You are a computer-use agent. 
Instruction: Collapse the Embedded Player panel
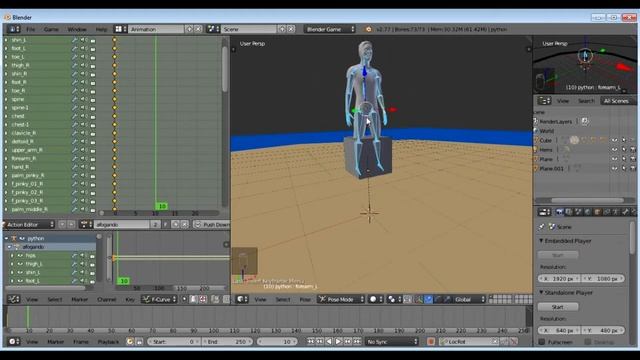[541, 241]
